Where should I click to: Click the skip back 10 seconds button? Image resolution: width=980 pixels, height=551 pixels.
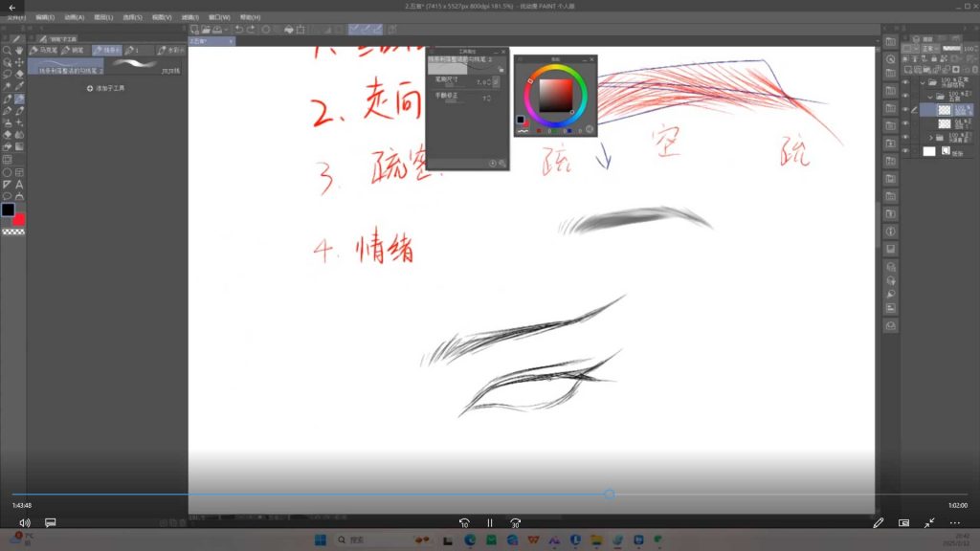(464, 523)
